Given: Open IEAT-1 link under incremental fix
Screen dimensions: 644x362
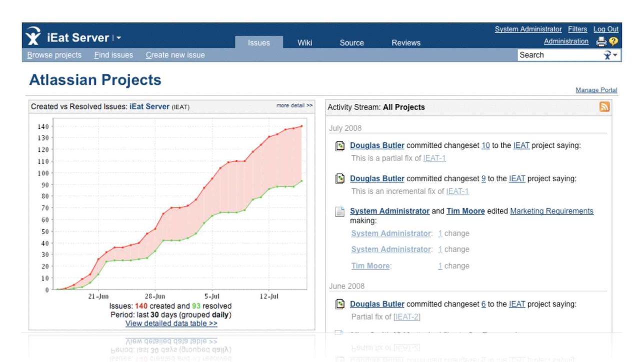Looking at the screenshot, I should point(457,191).
